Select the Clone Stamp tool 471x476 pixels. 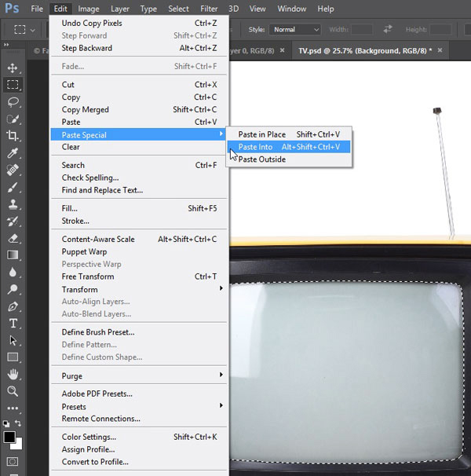[13, 204]
